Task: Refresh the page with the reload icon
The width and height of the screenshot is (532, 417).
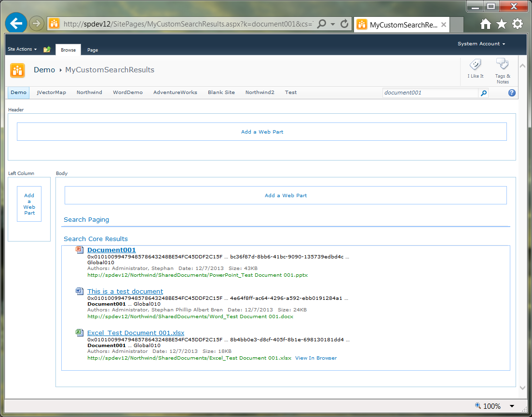Action: pyautogui.click(x=343, y=24)
